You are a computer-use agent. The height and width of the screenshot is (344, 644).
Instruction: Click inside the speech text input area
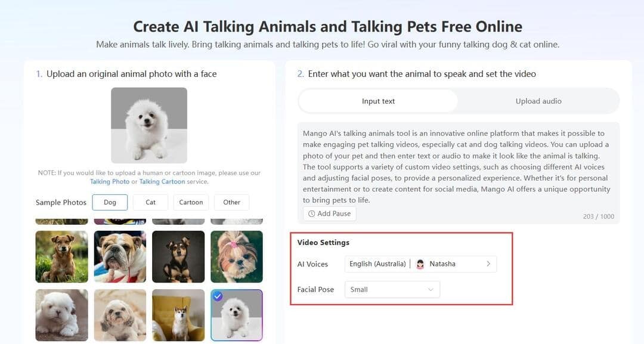pyautogui.click(x=458, y=167)
